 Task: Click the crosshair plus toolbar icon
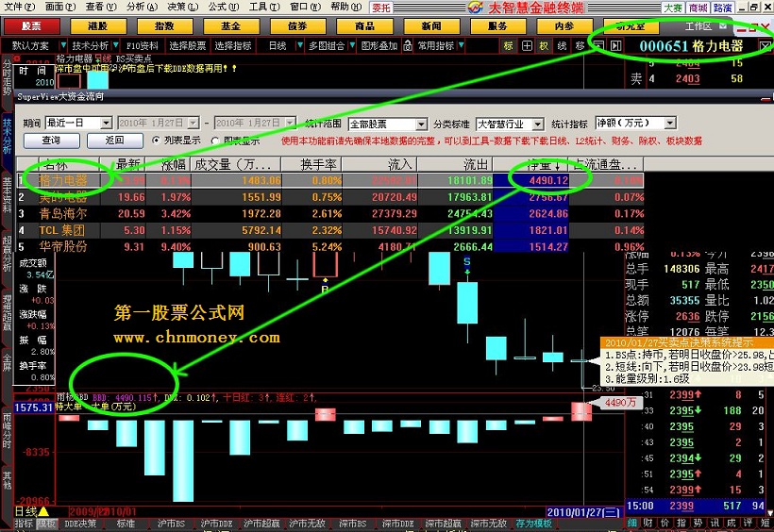click(527, 46)
